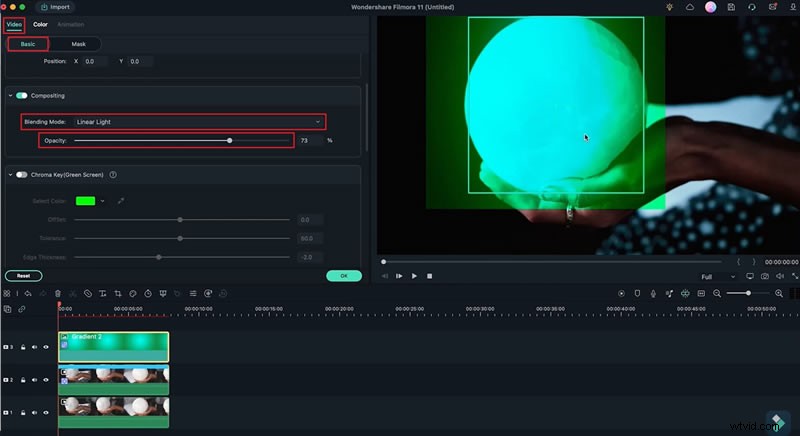800x436 pixels.
Task: Click the green Select Color swatch
Action: (x=85, y=201)
